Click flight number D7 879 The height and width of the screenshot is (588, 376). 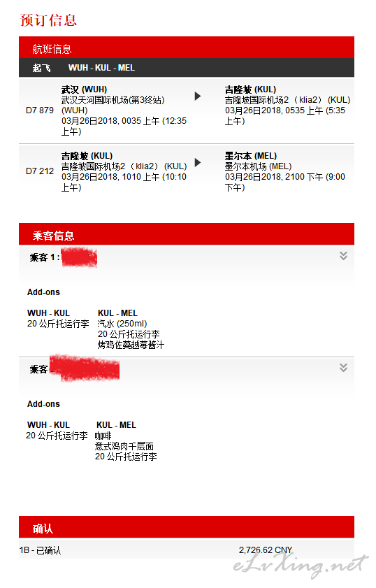[x=40, y=110]
